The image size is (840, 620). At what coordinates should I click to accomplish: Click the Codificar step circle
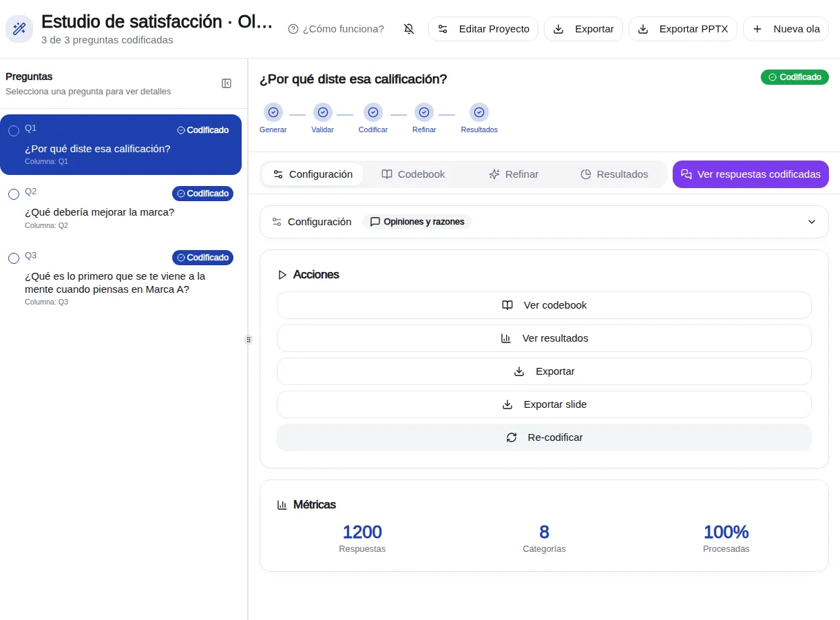(x=373, y=112)
